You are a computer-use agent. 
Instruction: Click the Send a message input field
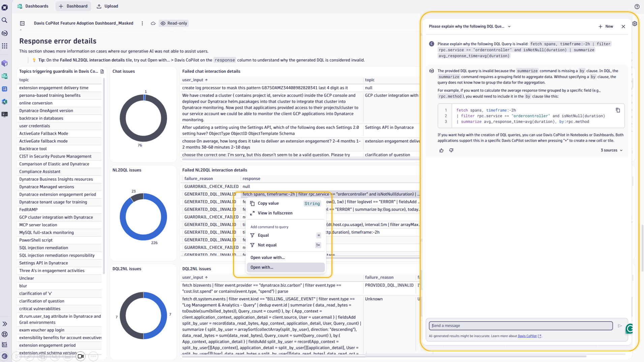[521, 326]
